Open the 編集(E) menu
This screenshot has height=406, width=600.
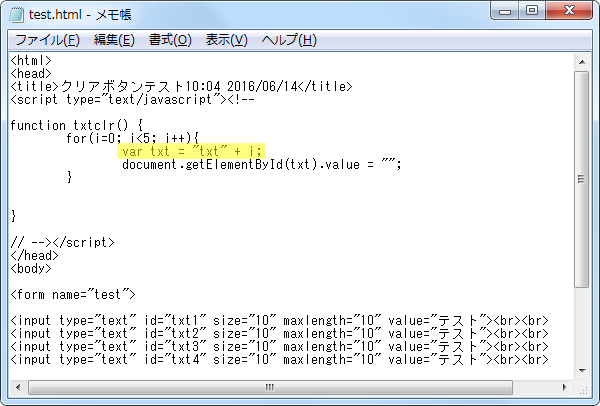coord(114,40)
